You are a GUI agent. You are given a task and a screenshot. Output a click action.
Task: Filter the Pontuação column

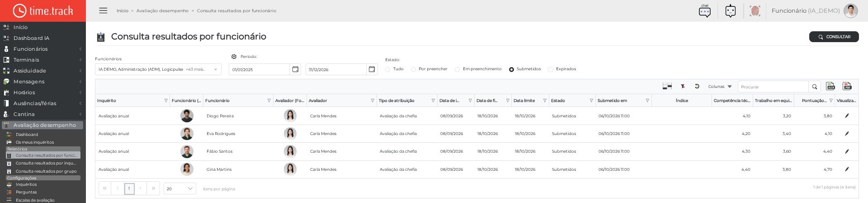831,101
